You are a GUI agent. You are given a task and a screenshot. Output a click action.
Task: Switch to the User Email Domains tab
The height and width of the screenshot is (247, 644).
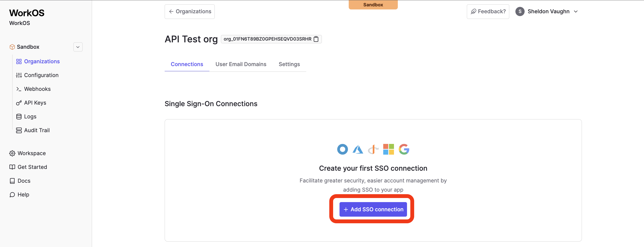click(241, 64)
